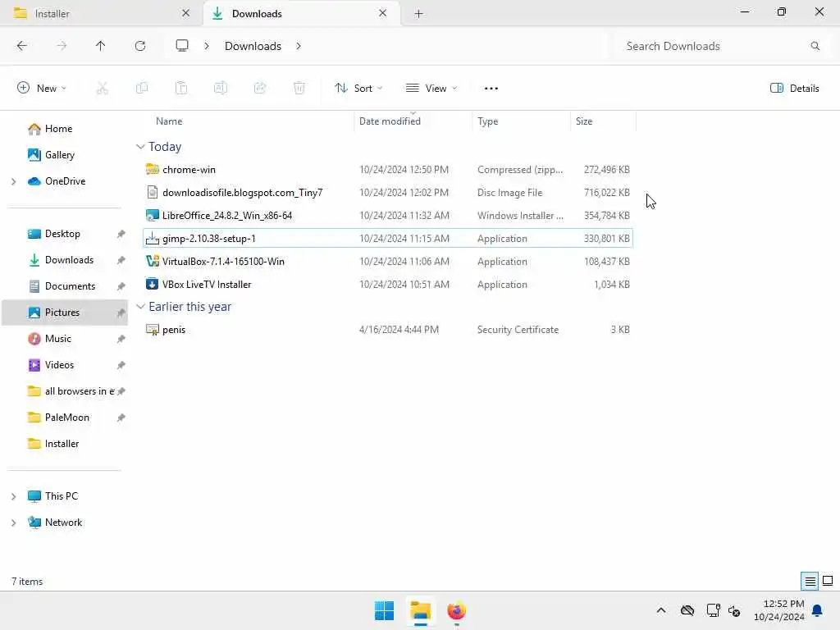This screenshot has height=630, width=840.
Task: Go forward with the right arrow
Action: pyautogui.click(x=62, y=46)
